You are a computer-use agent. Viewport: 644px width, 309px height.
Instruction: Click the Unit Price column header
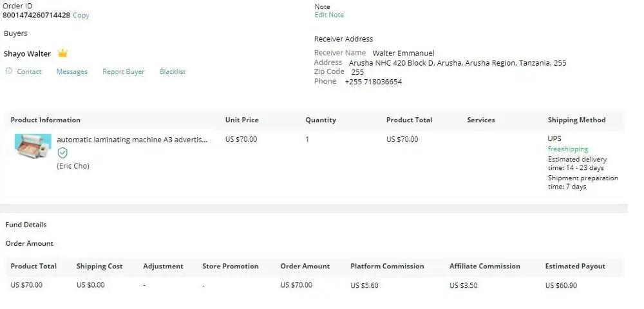(242, 120)
